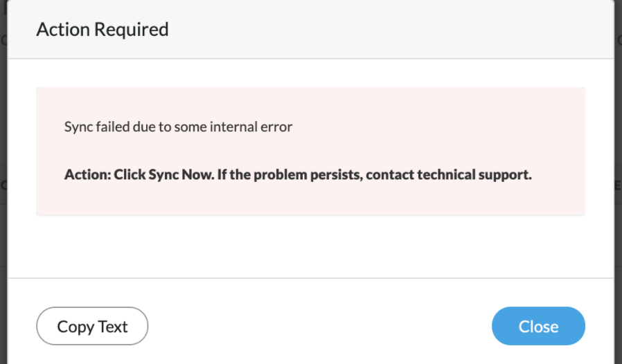
Task: Click the Copy Text button
Action: [92, 326]
